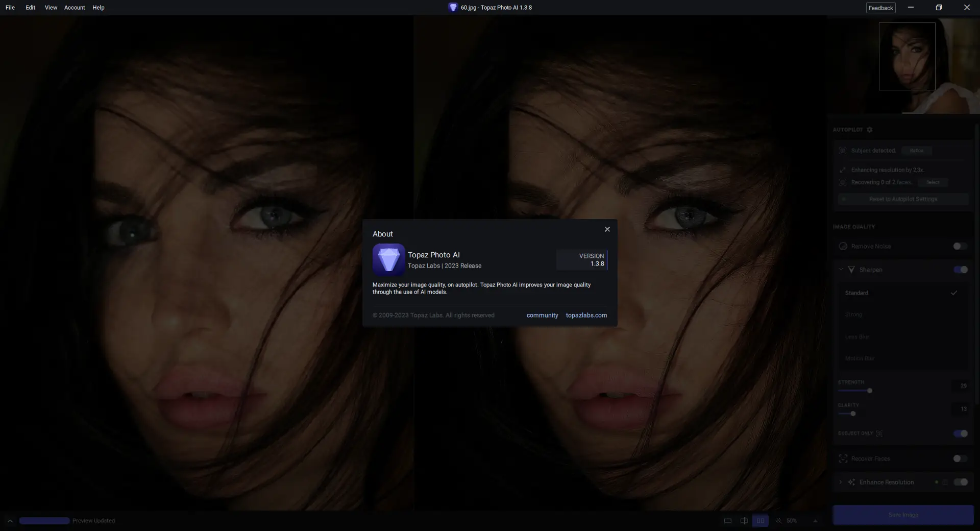
Task: Click the zoom magnifier icon
Action: point(779,521)
